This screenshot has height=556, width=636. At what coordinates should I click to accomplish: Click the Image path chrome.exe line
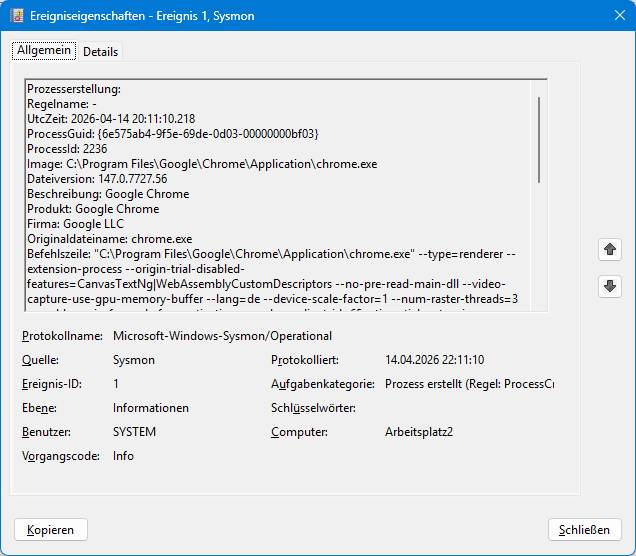[202, 164]
